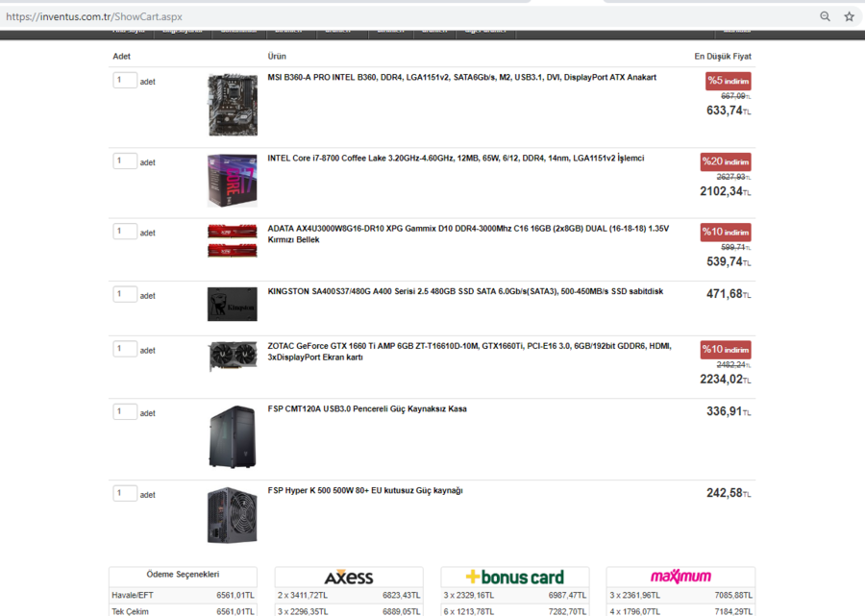Click the Axess card logo
Screen dimensions: 865x616
pyautogui.click(x=349, y=577)
